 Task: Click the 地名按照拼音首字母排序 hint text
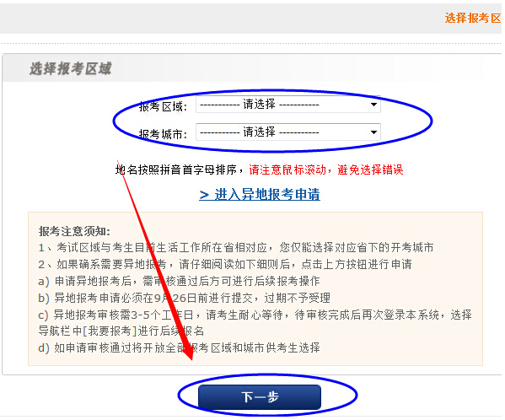176,170
